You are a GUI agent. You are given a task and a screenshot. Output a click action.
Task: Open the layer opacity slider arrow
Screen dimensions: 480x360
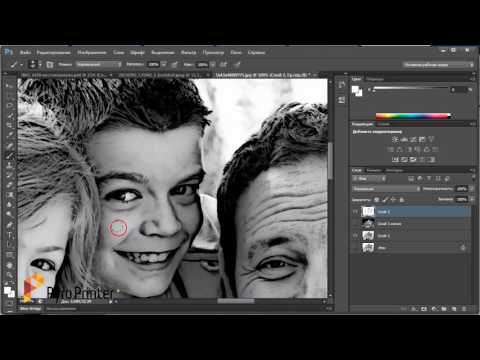[472, 189]
